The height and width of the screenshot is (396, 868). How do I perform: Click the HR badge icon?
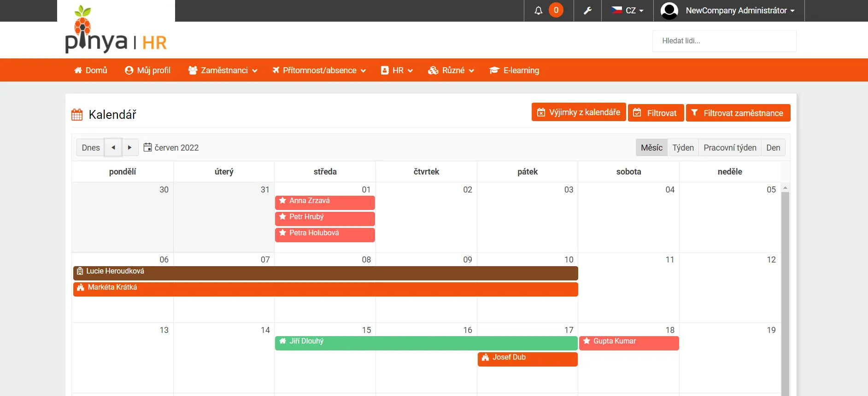tap(385, 70)
